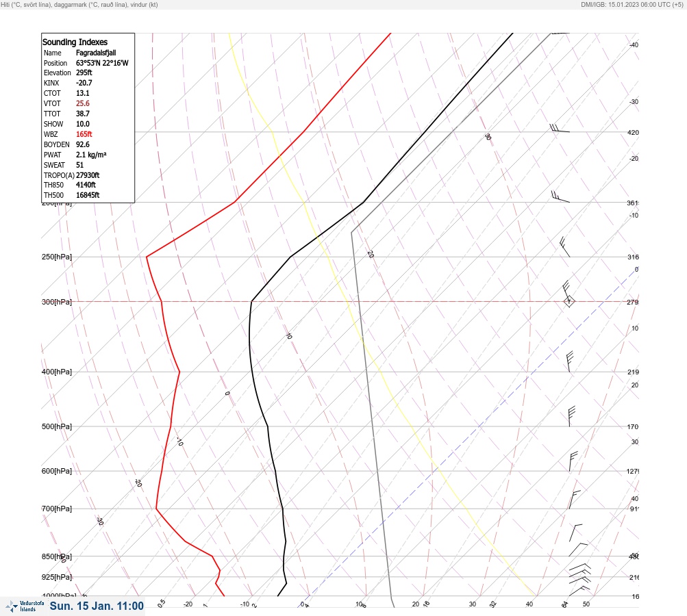Click the station name 'Fagradalsfjall'

coord(96,53)
